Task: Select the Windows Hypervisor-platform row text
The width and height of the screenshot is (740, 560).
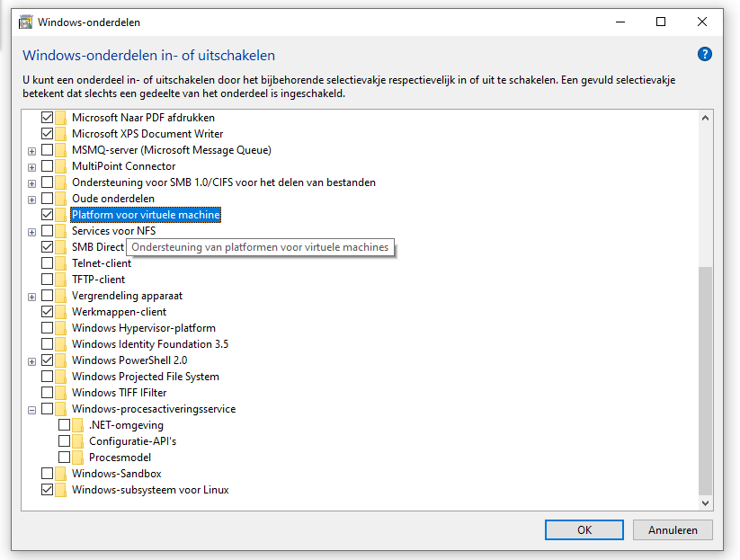Action: tap(144, 328)
